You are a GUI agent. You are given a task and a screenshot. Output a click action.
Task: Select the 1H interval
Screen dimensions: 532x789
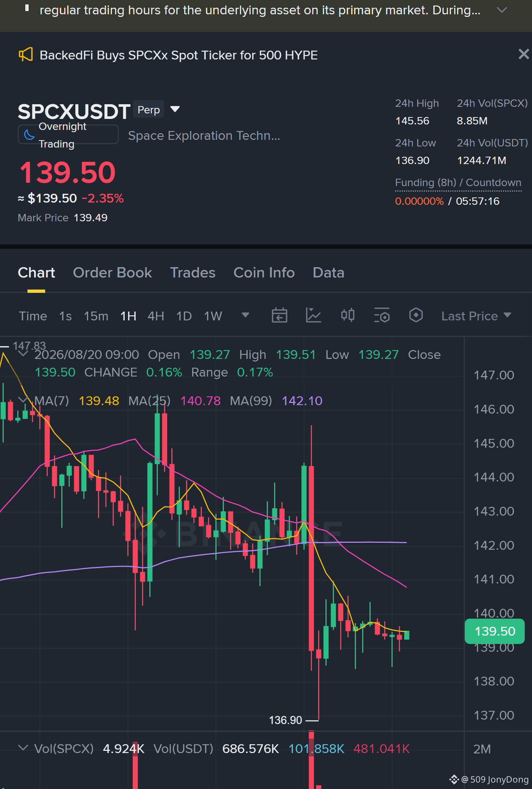(128, 316)
